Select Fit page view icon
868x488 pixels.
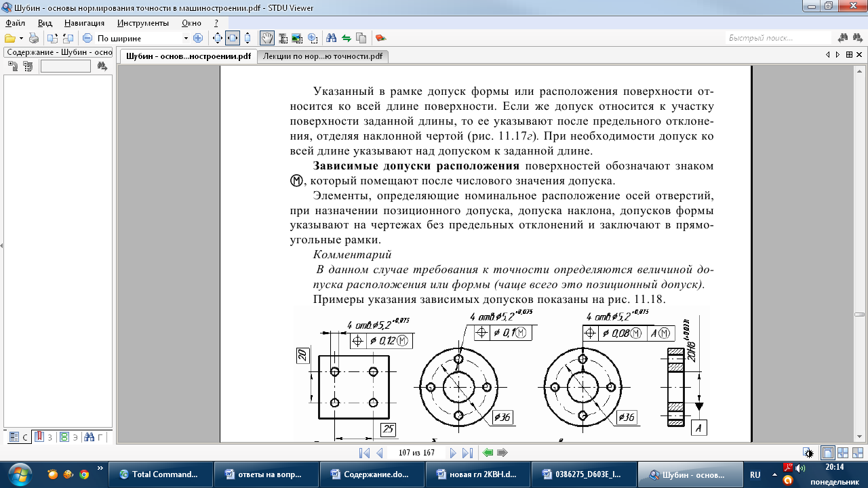pyautogui.click(x=218, y=38)
